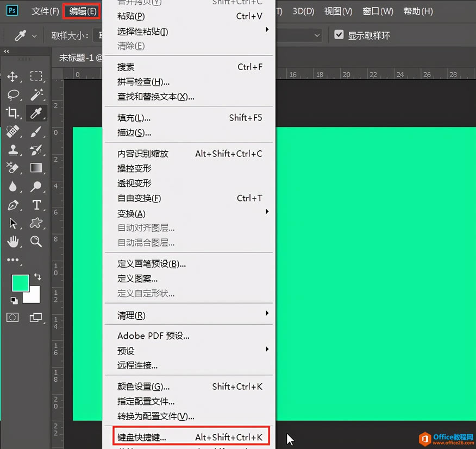
Task: Choose 内容识别缩放 menu entry
Action: [189, 154]
